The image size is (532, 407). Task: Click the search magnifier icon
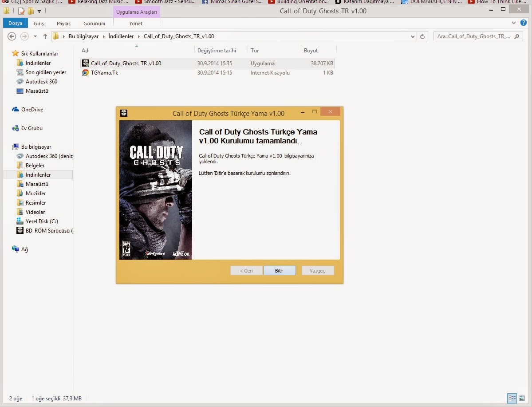517,36
